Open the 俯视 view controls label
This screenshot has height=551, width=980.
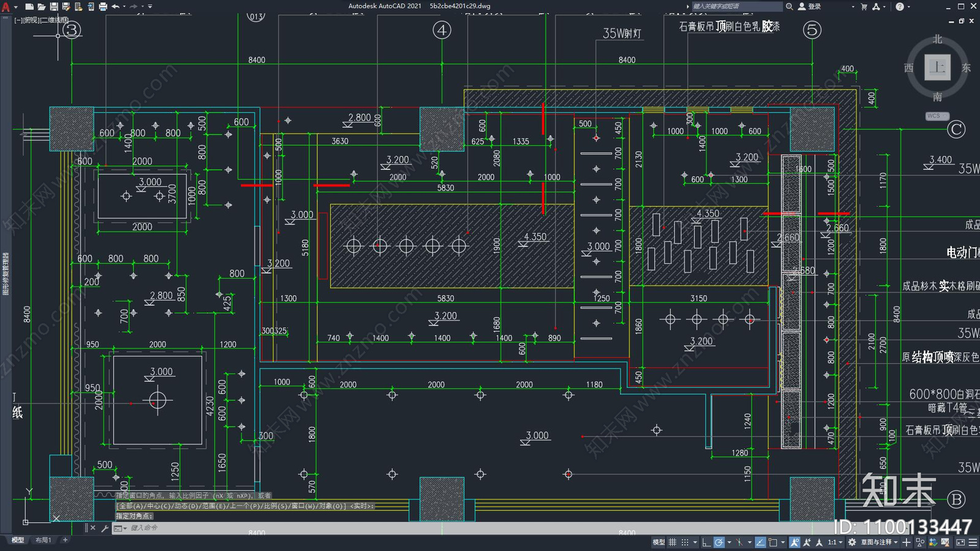click(x=31, y=20)
